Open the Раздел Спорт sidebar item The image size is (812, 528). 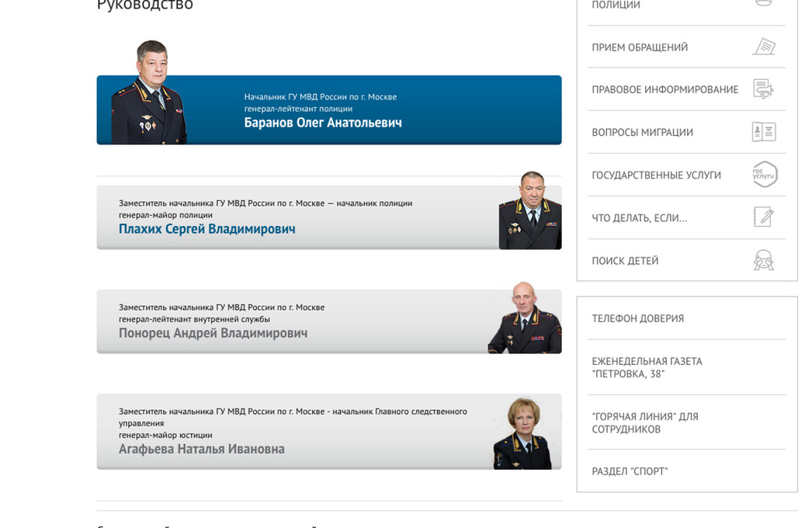coord(630,471)
